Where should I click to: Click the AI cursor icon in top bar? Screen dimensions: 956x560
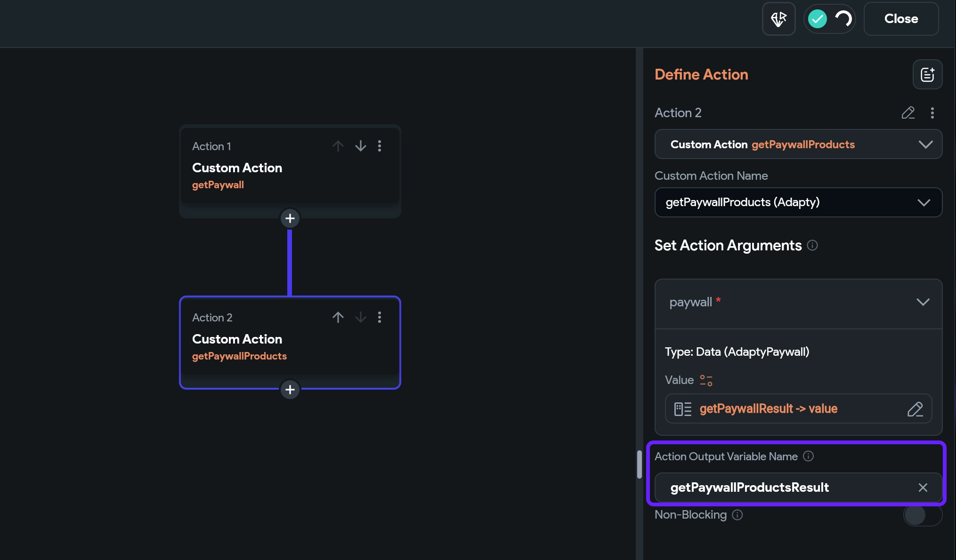[x=778, y=19]
